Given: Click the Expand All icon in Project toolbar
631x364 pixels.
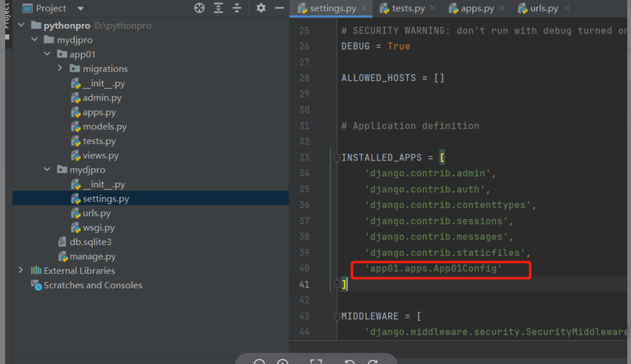Looking at the screenshot, I should 218,8.
